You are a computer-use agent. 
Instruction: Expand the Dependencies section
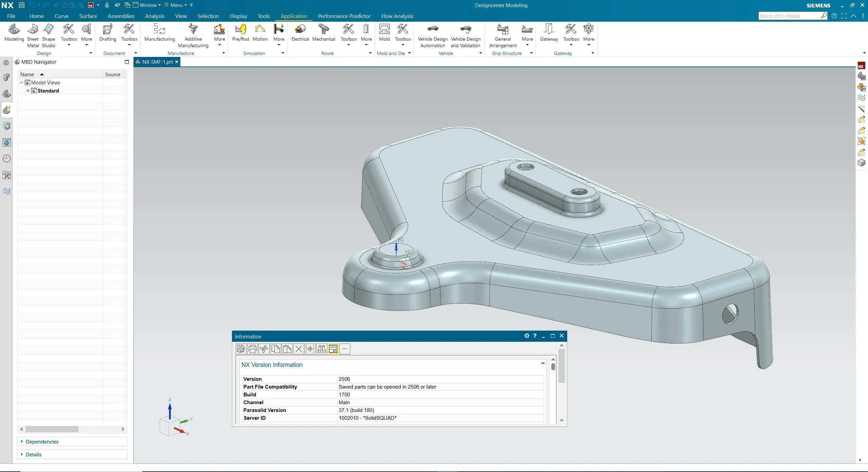click(72, 441)
